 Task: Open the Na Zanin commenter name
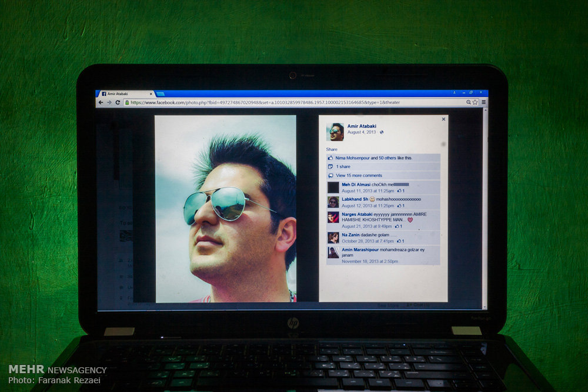[350, 235]
